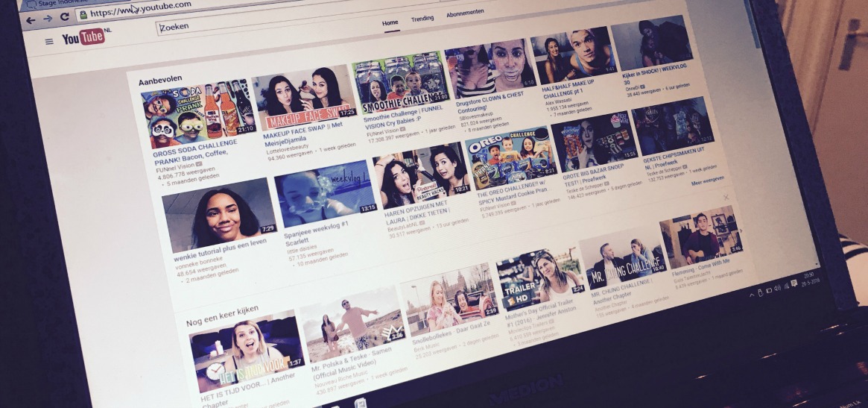The width and height of the screenshot is (868, 408).
Task: Click the USB device tray icon
Action: [x=761, y=292]
